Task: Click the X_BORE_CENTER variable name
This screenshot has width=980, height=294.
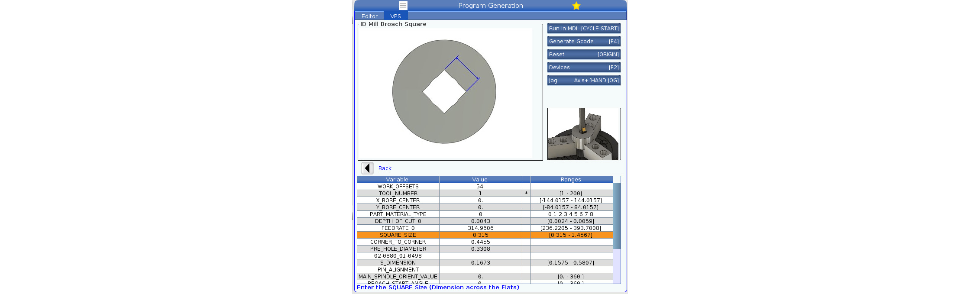Action: (398, 200)
